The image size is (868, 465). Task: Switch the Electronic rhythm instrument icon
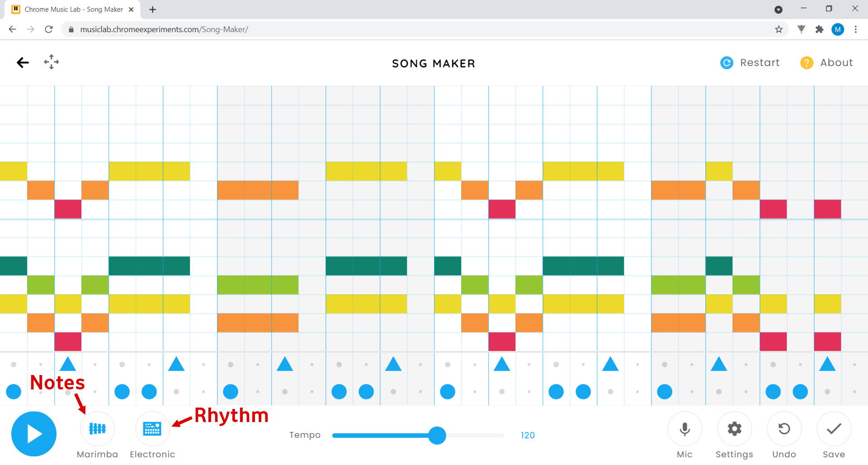click(152, 428)
